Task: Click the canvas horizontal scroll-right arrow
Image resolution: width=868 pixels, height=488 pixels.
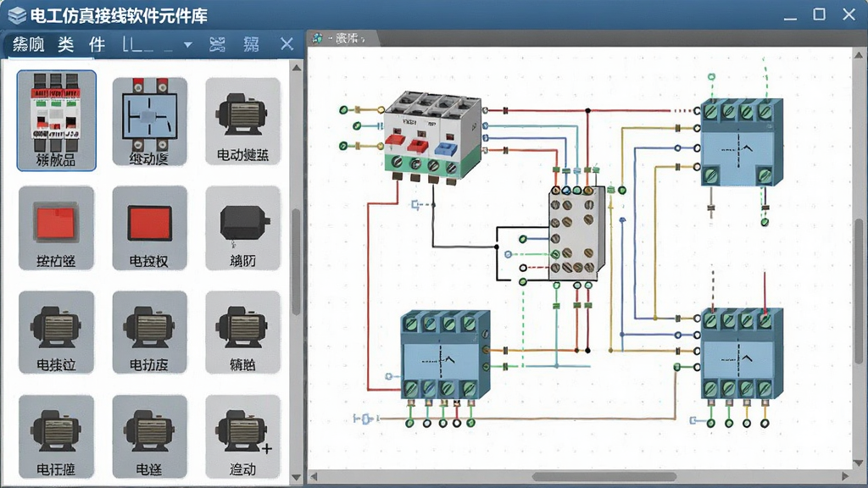Action: 845,476
